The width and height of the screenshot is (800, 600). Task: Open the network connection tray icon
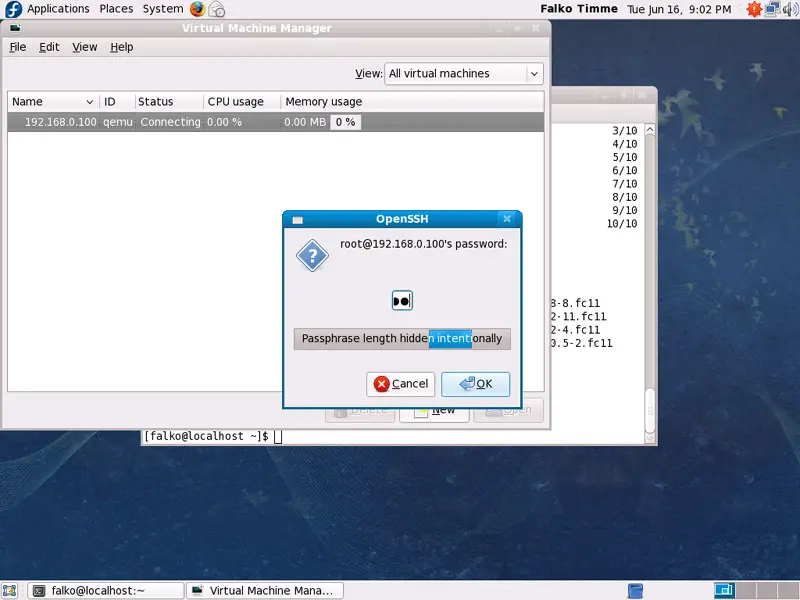[x=772, y=9]
